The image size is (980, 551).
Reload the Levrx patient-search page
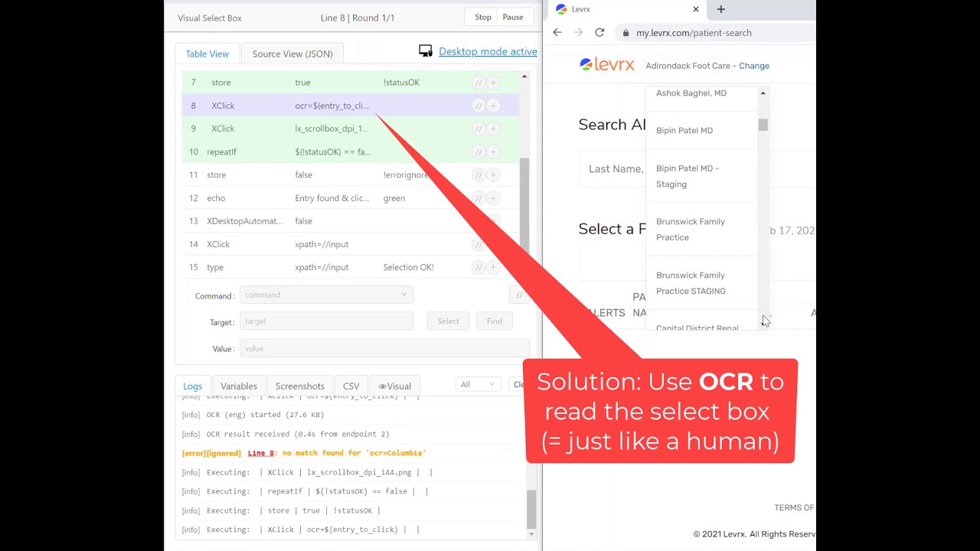(x=599, y=32)
